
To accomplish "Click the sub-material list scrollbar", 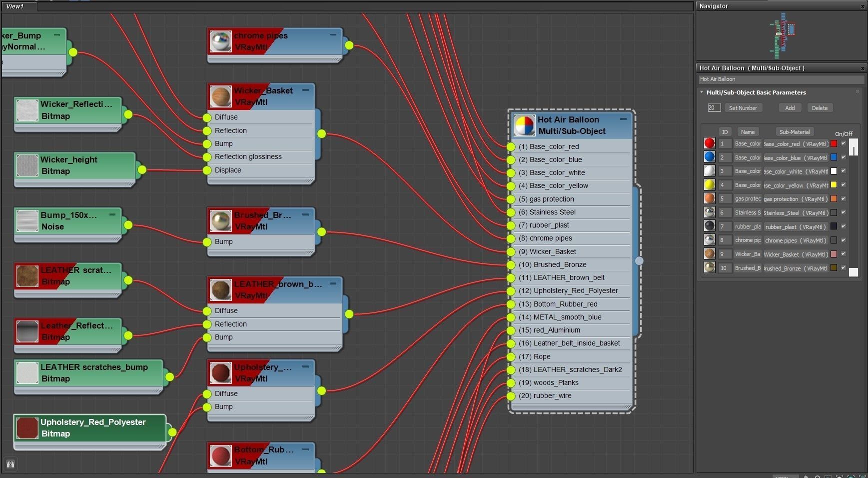I will pyautogui.click(x=854, y=207).
